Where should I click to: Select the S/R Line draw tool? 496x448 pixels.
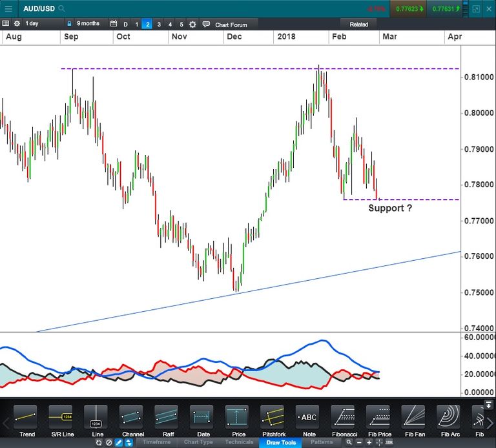coord(61,421)
